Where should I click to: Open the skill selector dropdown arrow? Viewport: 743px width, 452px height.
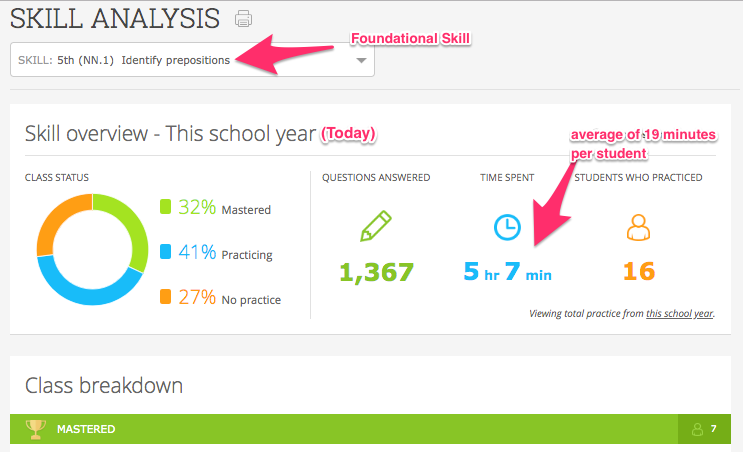[361, 60]
